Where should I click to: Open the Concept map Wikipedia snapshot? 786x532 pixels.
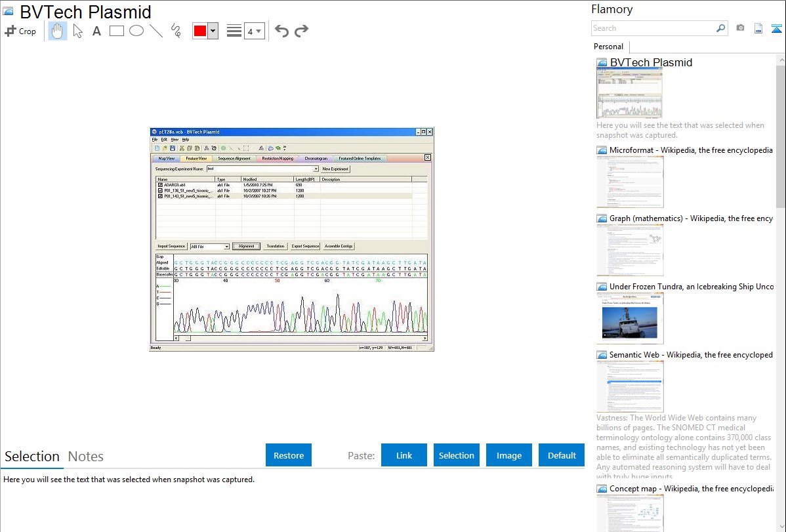(692, 488)
